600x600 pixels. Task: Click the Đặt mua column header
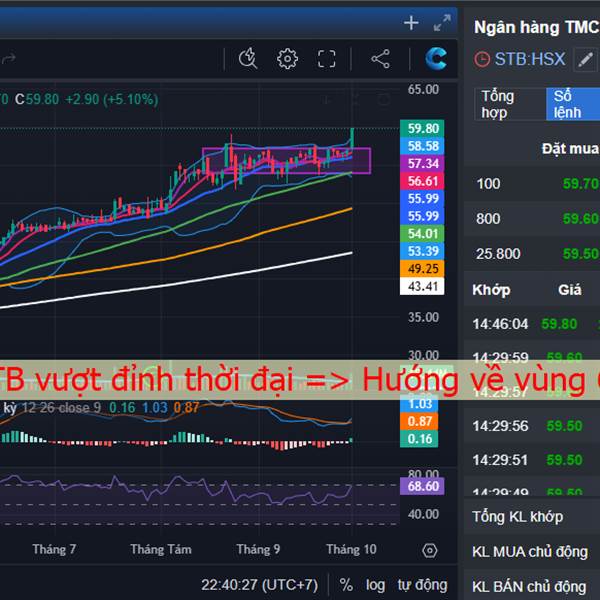click(x=570, y=148)
